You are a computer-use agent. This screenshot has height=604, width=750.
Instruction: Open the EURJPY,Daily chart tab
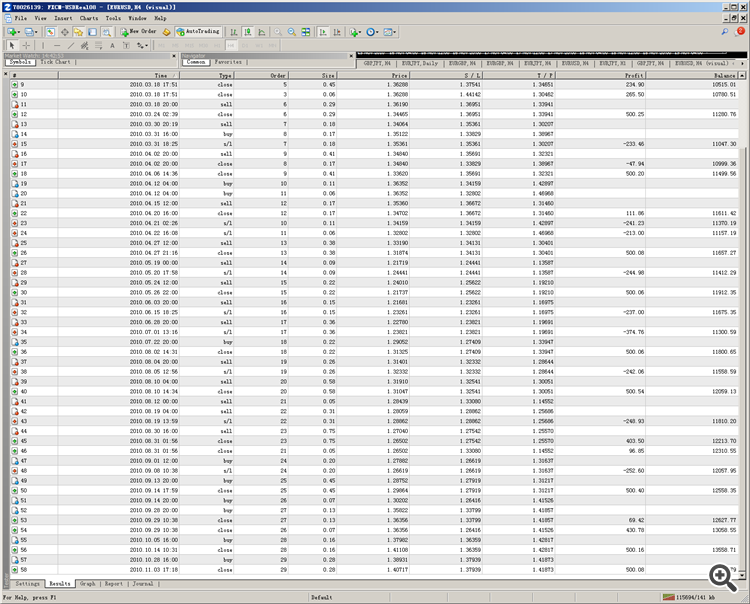click(x=420, y=63)
